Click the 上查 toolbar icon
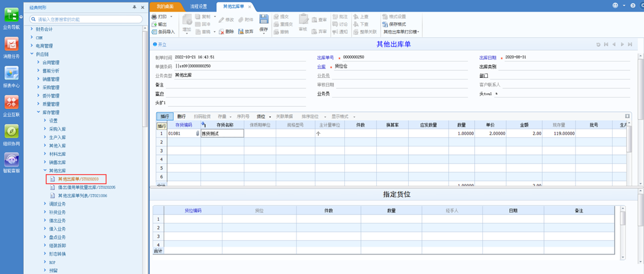The height and width of the screenshot is (274, 644). point(355,17)
